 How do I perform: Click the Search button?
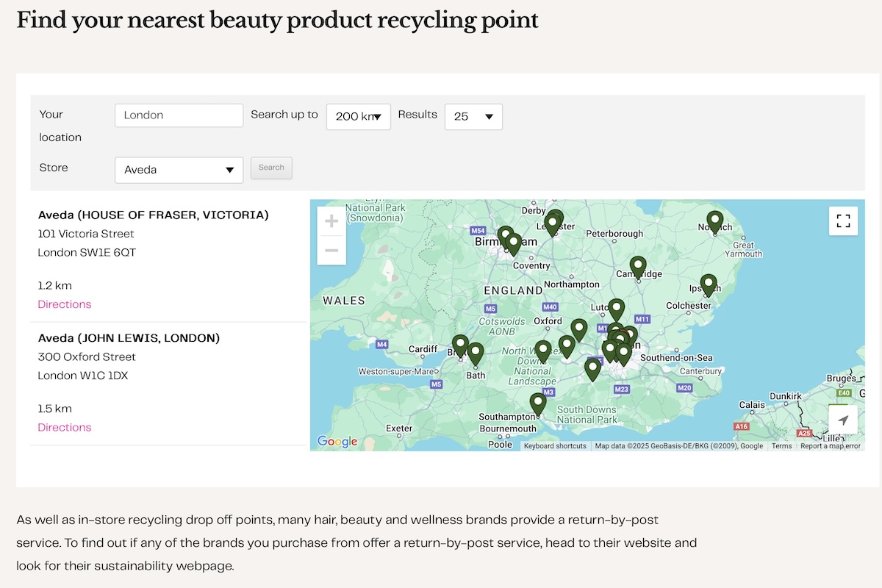271,168
